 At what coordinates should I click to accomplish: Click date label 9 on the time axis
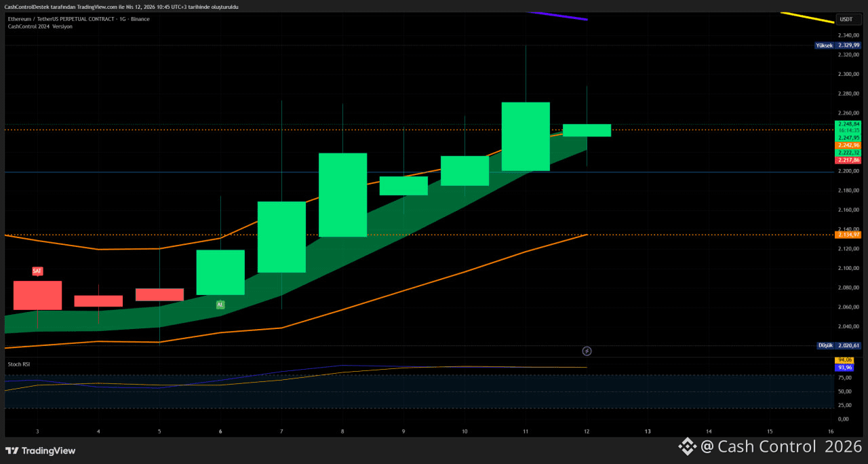coord(403,431)
